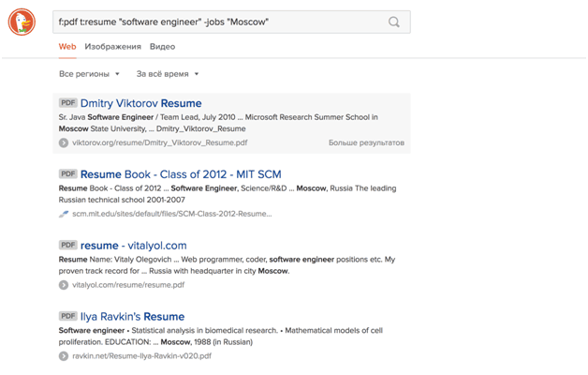
Task: Expand the Все регионы region dropdown
Action: 89,74
